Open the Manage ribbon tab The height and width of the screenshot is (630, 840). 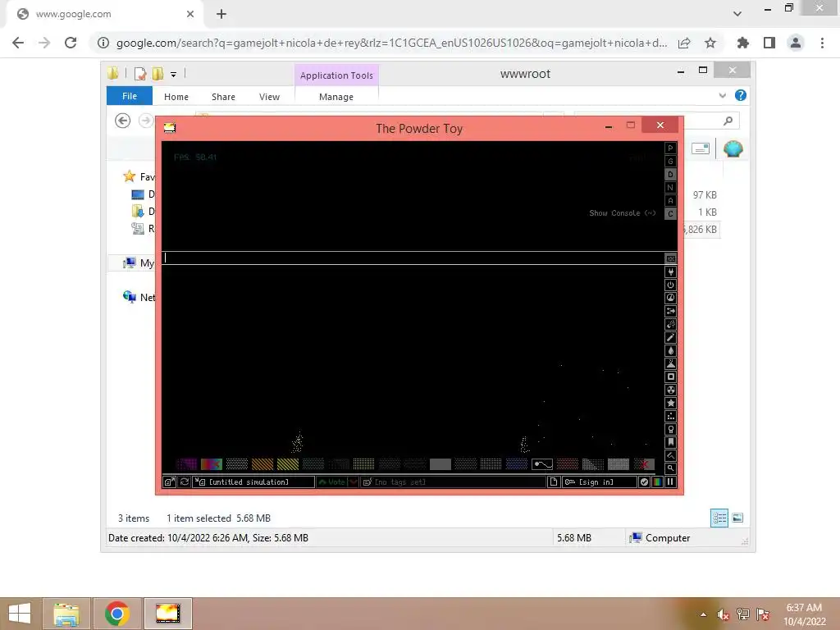coord(336,97)
